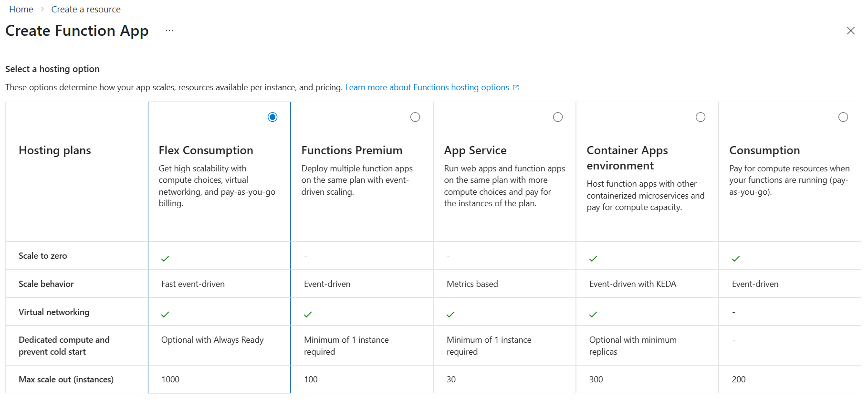Click Consumption plan scale-to-zero checkmark
868x411 pixels.
click(736, 259)
